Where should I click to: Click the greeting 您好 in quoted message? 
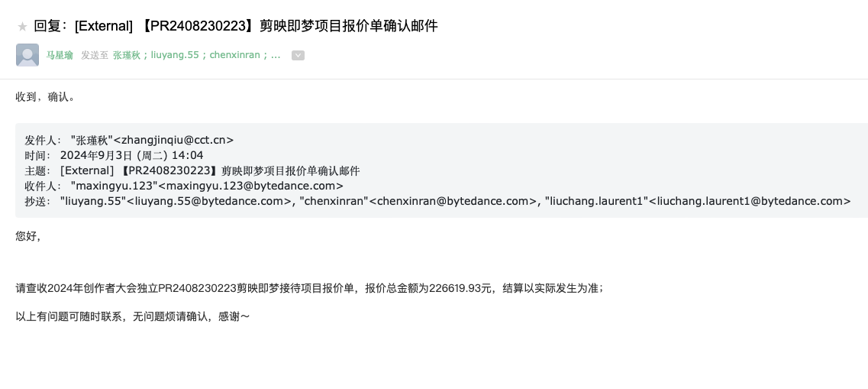pos(28,236)
